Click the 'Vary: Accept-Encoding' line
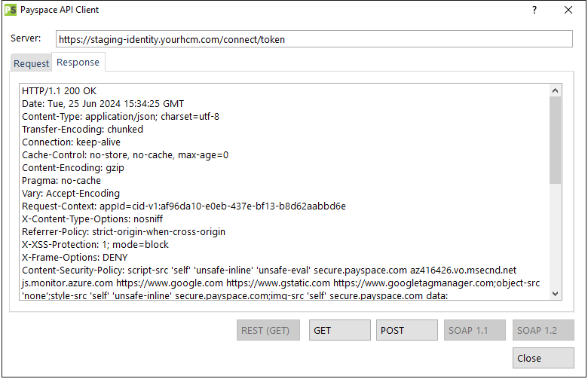This screenshot has height=379, width=588. coord(71,194)
